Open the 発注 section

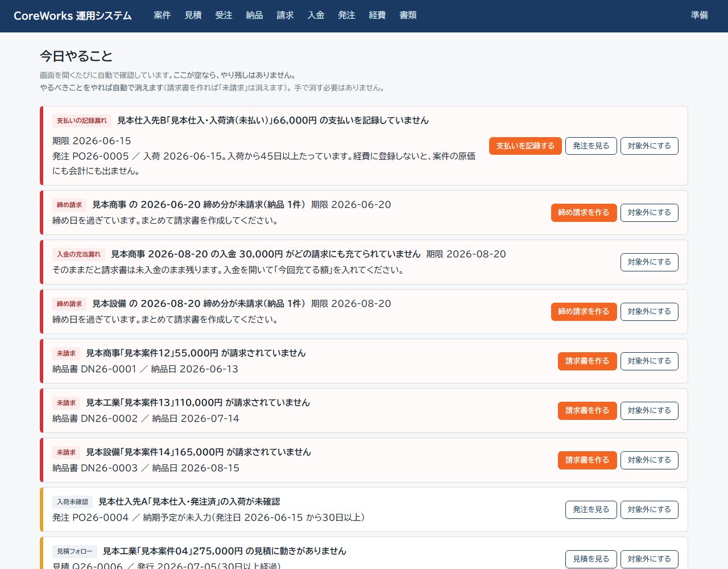pyautogui.click(x=346, y=15)
